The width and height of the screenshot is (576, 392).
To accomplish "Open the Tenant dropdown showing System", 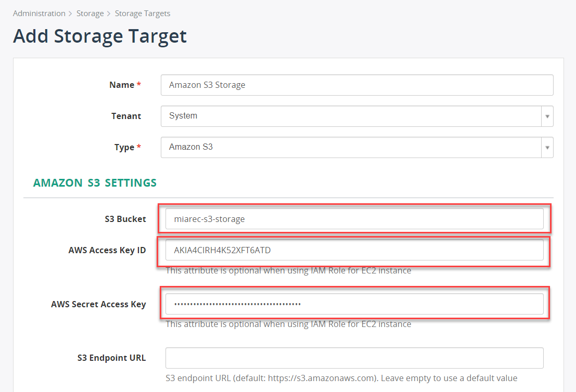I will [357, 116].
